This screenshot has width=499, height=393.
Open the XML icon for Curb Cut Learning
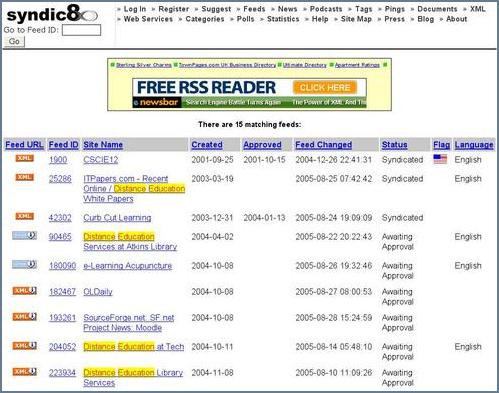(x=24, y=216)
